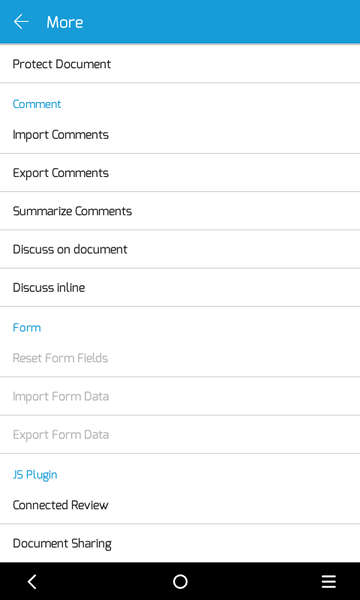Click the JS Plugin section header
Screen dimensions: 360x600
pyautogui.click(x=35, y=475)
